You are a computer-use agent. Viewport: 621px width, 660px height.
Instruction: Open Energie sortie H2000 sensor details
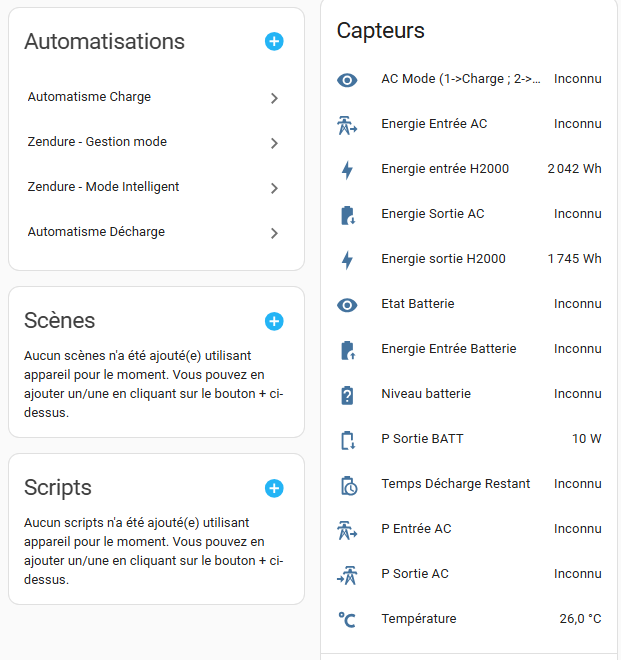(443, 259)
